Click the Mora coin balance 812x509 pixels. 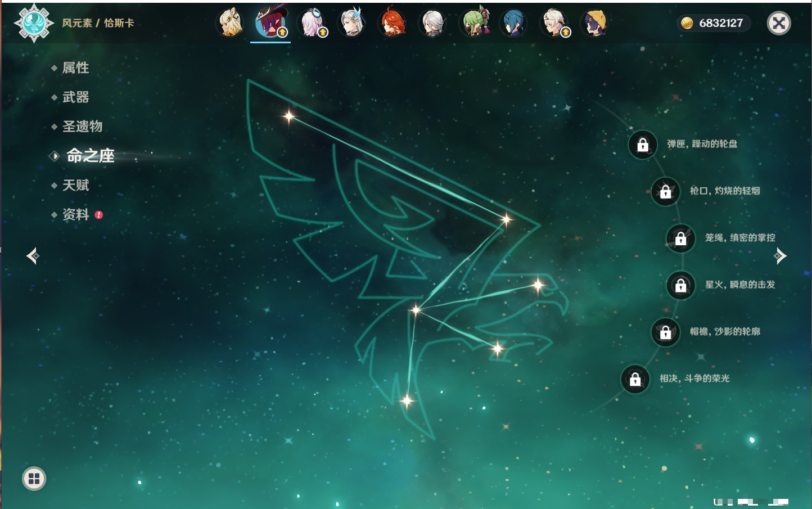pyautogui.click(x=713, y=23)
